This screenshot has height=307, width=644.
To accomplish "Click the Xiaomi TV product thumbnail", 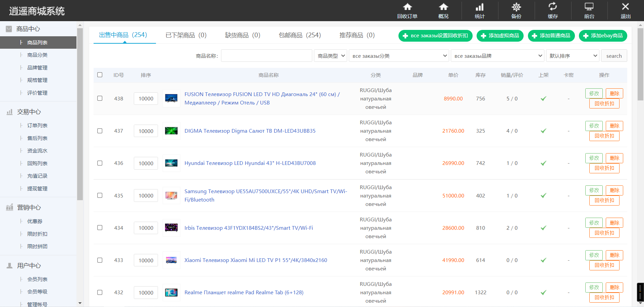I will (x=171, y=260).
